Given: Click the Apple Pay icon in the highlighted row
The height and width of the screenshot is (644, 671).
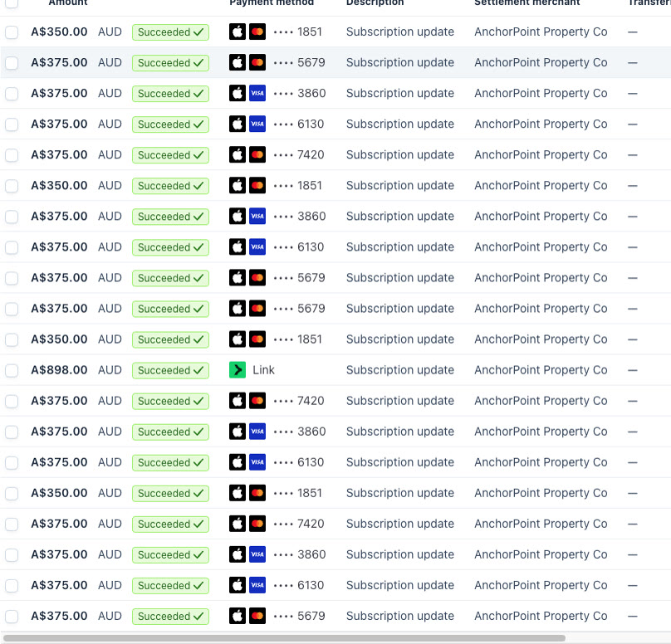Looking at the screenshot, I should [238, 62].
